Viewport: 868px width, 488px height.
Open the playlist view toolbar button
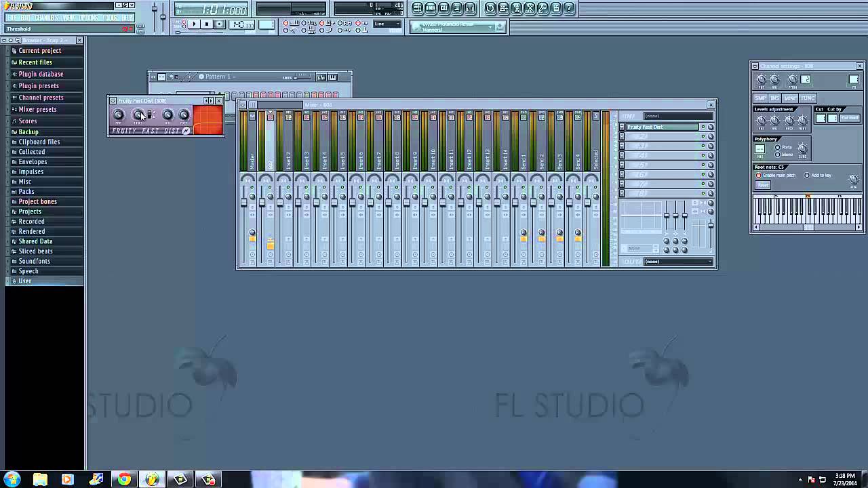click(x=418, y=8)
